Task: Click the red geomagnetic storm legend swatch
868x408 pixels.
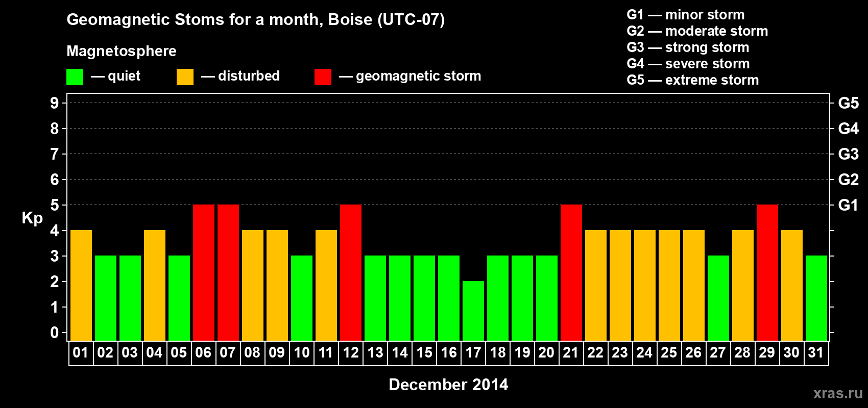Action: (323, 77)
